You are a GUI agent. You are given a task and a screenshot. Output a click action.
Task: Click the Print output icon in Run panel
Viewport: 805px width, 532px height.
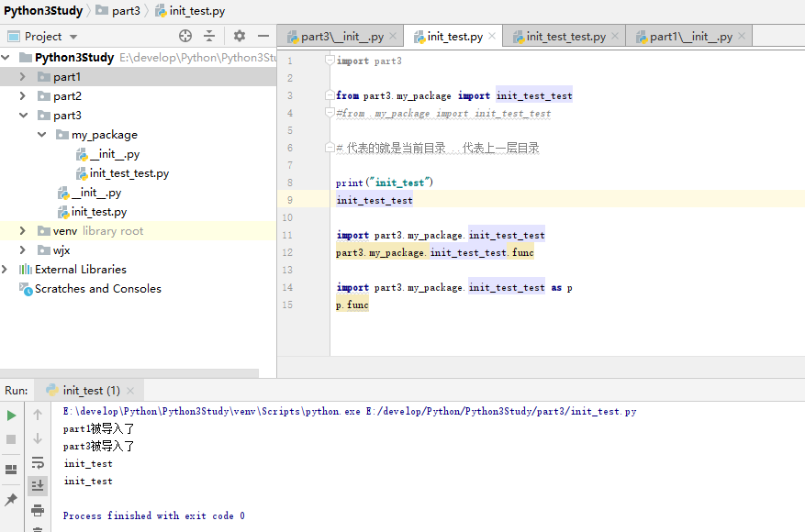click(x=38, y=510)
